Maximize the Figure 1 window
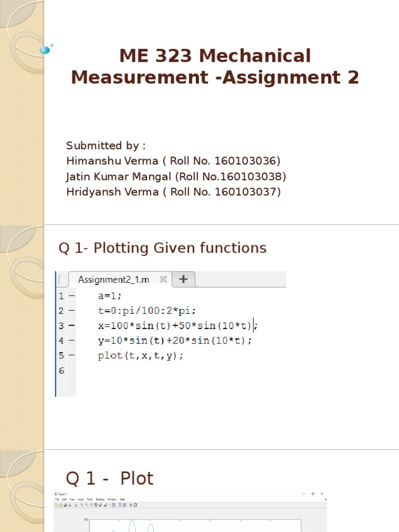399x532 pixels. (x=313, y=494)
